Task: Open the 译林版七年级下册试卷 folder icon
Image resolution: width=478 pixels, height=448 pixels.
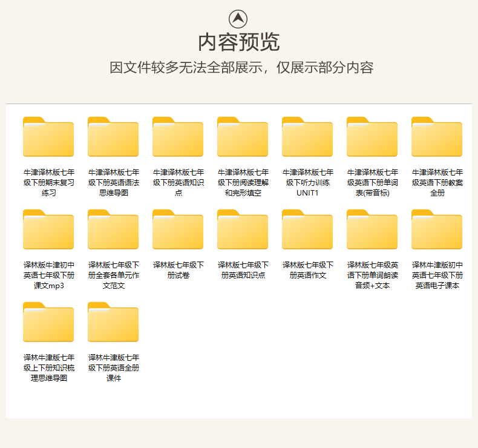Action: (x=178, y=229)
